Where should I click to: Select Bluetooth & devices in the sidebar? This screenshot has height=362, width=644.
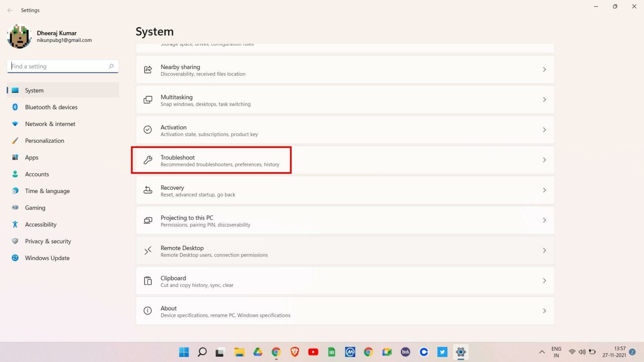coord(51,107)
